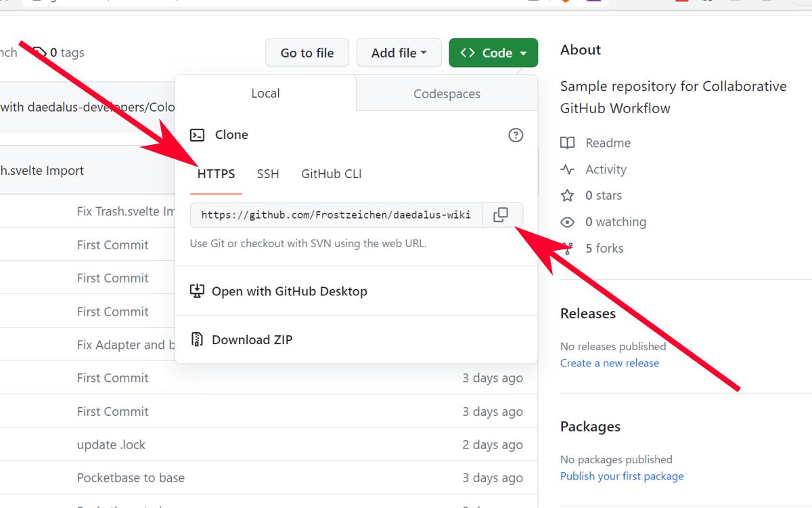Viewport: 812px width, 508px height.
Task: Click the star icon beside 0 stars
Action: coord(568,196)
